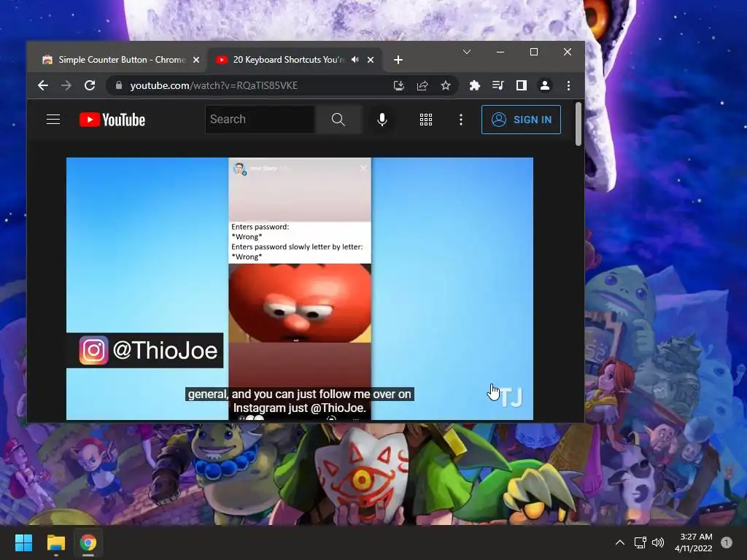Click the share page icon in address bar
The height and width of the screenshot is (560, 747).
[422, 85]
